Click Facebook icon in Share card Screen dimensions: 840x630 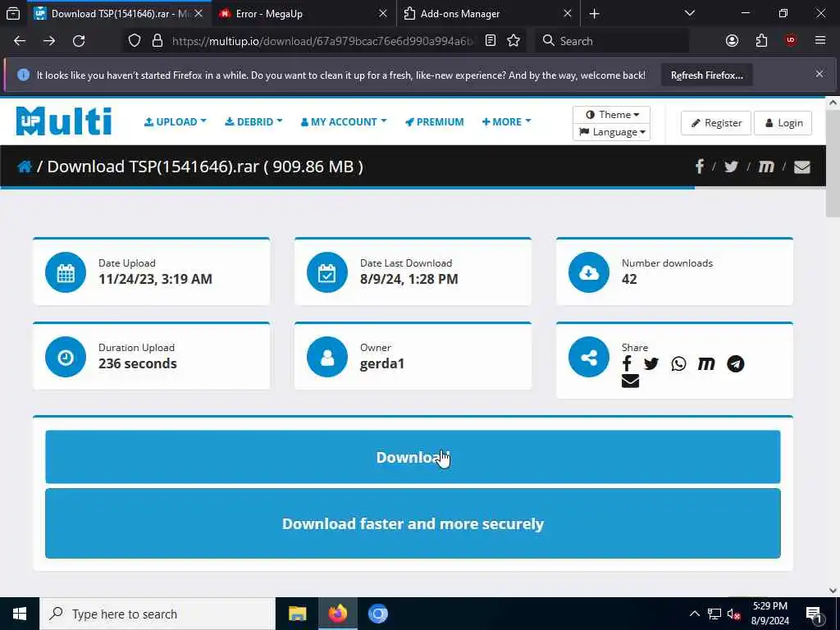627,363
